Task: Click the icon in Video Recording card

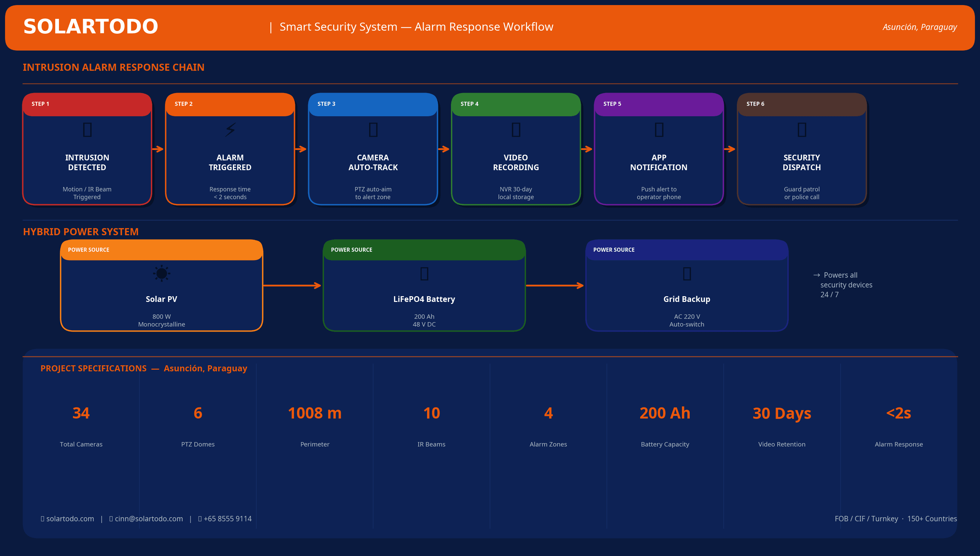Action: tap(516, 129)
